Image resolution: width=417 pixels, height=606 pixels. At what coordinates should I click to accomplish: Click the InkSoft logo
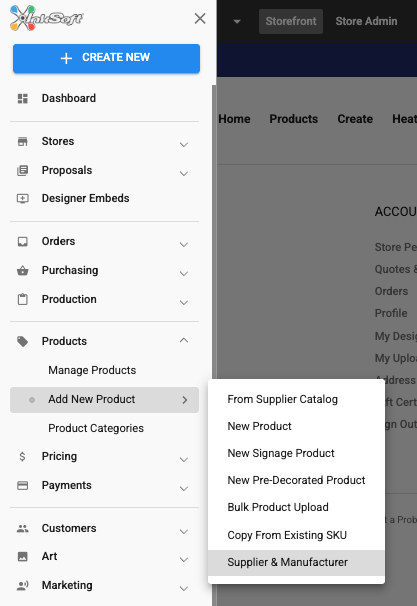click(x=46, y=18)
